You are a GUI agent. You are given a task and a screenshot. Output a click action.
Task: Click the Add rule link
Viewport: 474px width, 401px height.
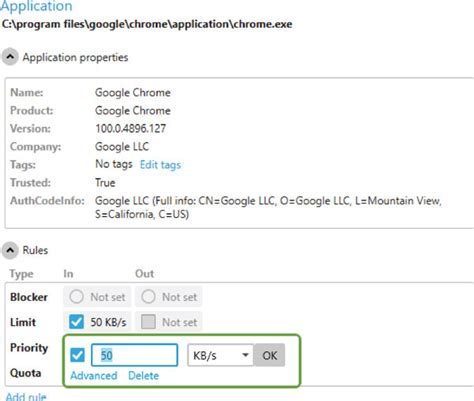26,396
